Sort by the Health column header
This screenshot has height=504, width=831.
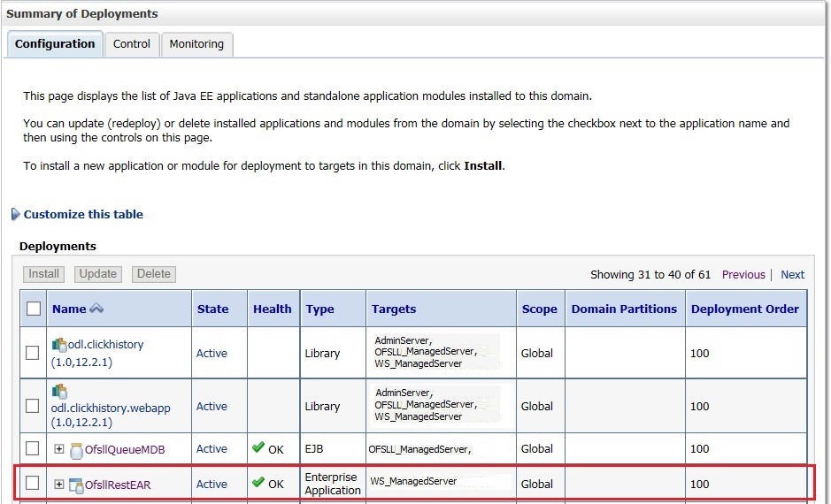273,309
